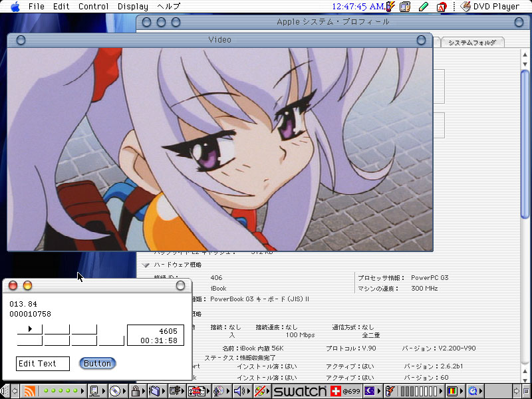Expand the arrow beside color depth module
532x399 pixels.
pos(460,391)
